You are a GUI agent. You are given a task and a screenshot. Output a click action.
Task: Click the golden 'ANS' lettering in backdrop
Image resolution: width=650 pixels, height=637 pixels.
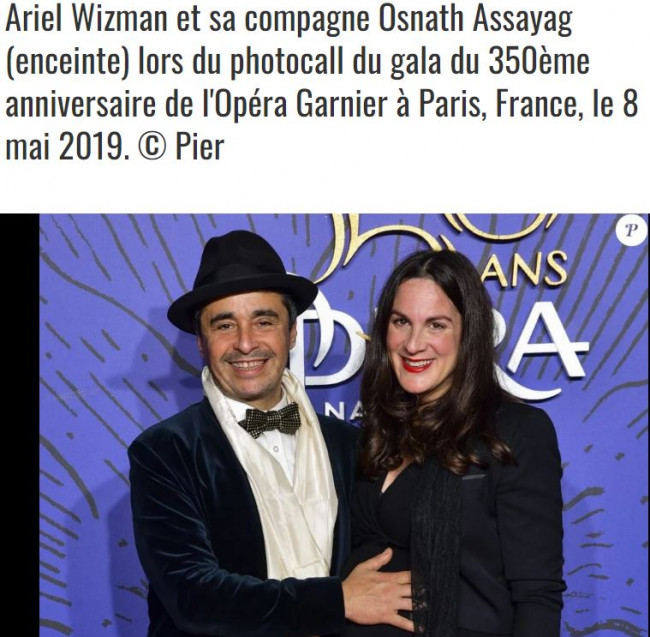tap(530, 270)
